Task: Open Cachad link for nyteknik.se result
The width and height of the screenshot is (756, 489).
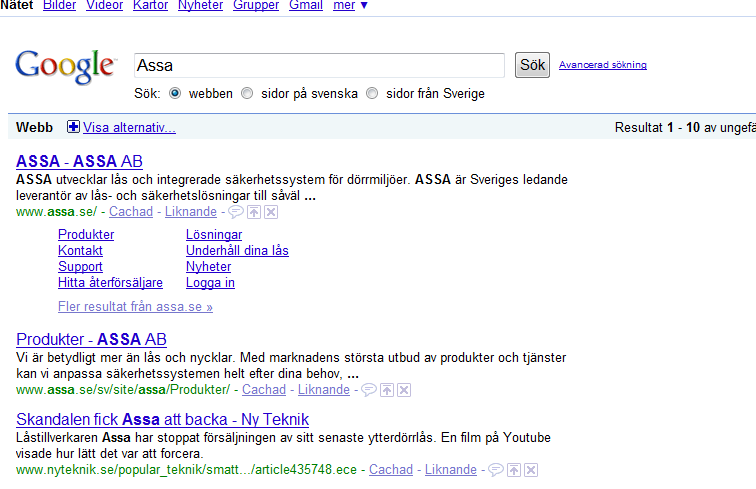Action: coord(391,470)
